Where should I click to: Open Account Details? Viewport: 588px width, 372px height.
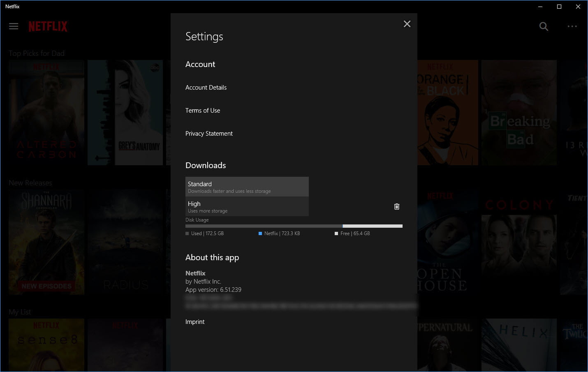(206, 87)
